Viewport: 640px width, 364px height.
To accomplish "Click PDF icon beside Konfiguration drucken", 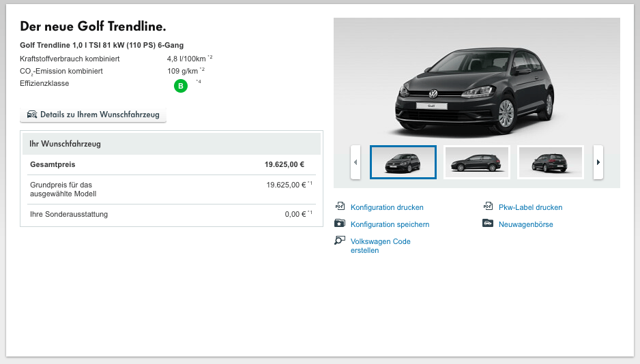I will pyautogui.click(x=340, y=206).
